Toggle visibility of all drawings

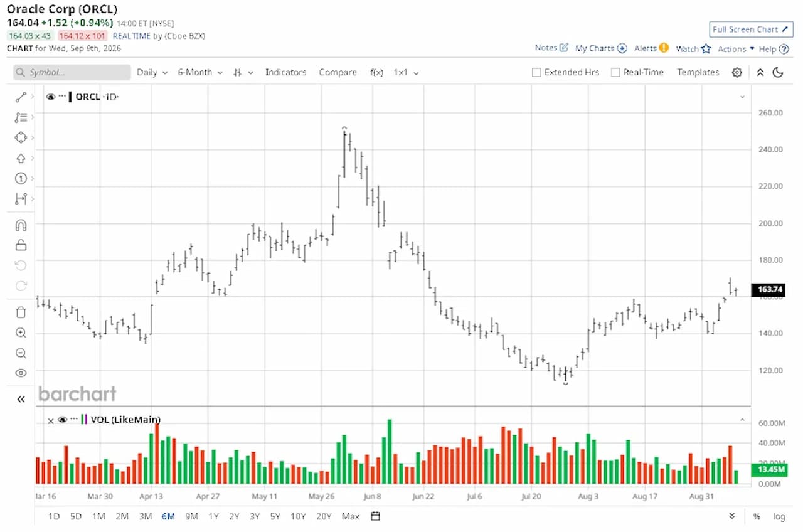21,373
